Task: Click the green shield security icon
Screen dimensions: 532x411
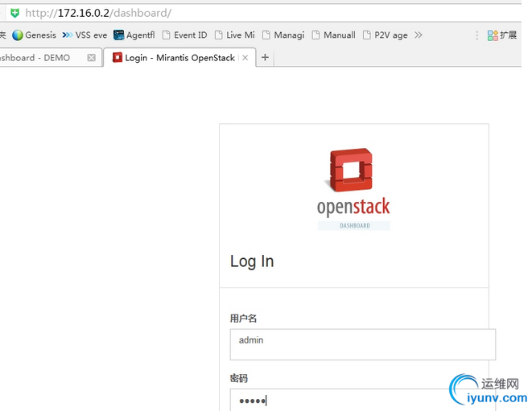Action: pyautogui.click(x=15, y=13)
